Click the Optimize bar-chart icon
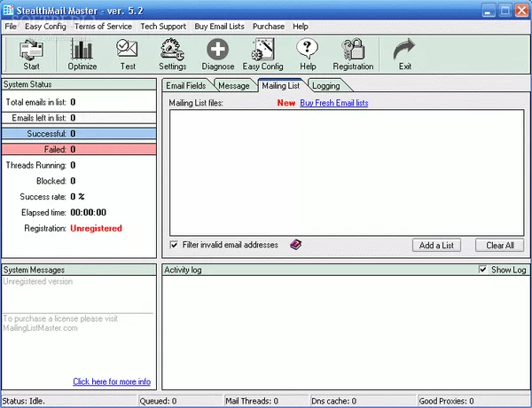532x408 pixels. click(x=82, y=49)
